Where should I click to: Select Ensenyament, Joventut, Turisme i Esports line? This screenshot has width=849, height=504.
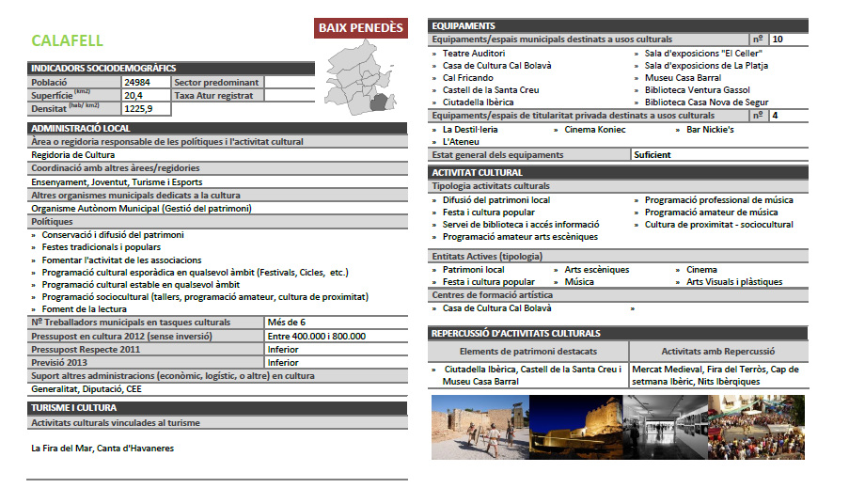point(117,181)
